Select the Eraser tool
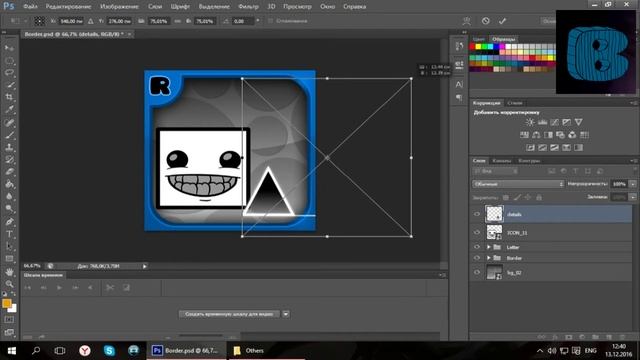Viewport: 640px width, 360px height. click(x=9, y=171)
